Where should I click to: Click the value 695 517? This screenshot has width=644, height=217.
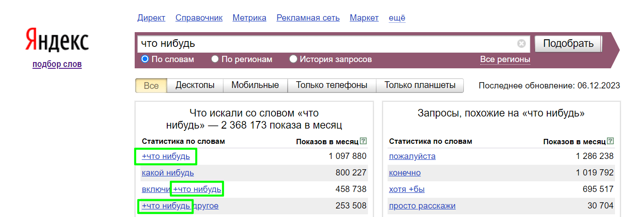598,189
